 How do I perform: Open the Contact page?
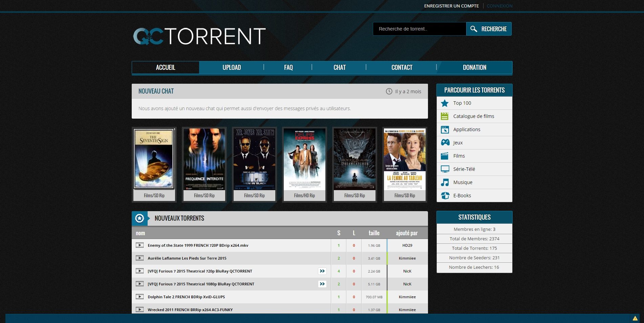click(402, 67)
